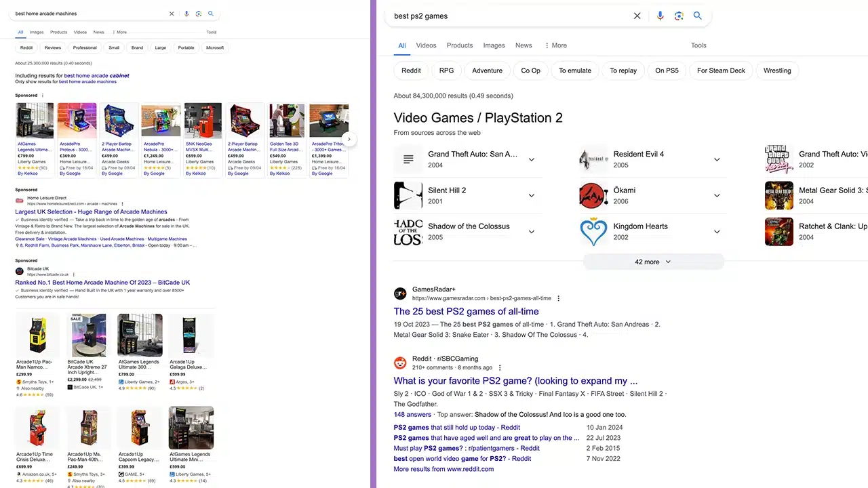This screenshot has width=868, height=488.
Task: Click Lens icon in arcade search window
Action: coord(199,14)
